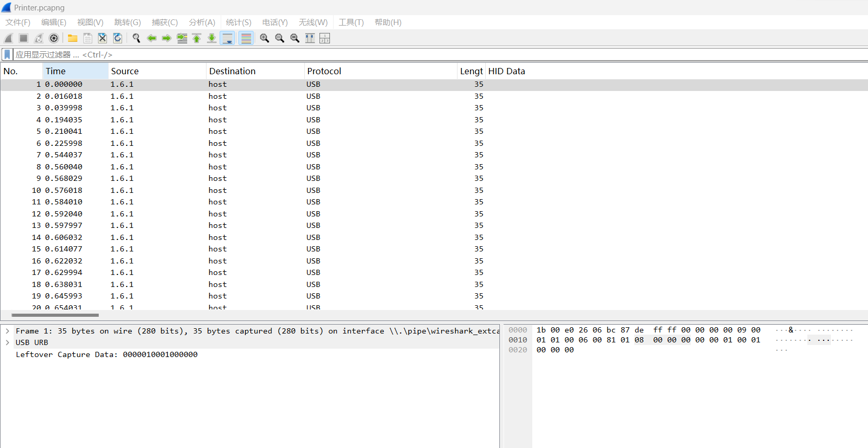
Task: Click the packet list horizontal scrollbar
Action: pos(55,315)
